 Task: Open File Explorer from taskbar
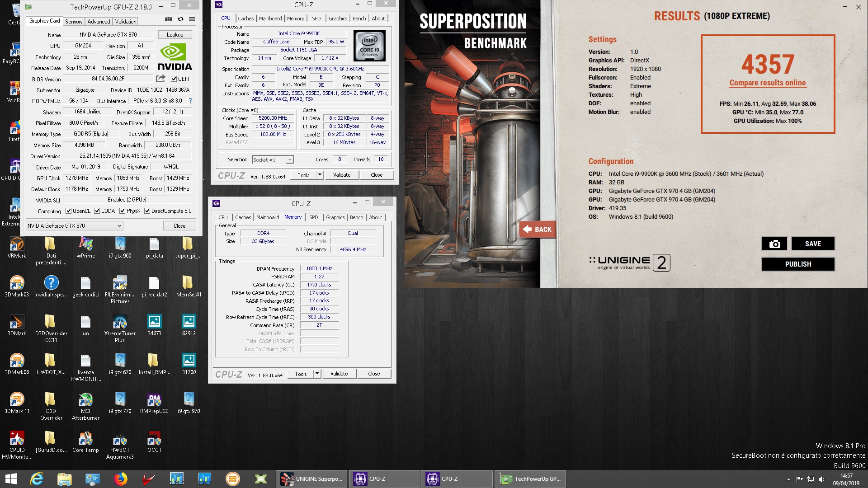(x=64, y=479)
